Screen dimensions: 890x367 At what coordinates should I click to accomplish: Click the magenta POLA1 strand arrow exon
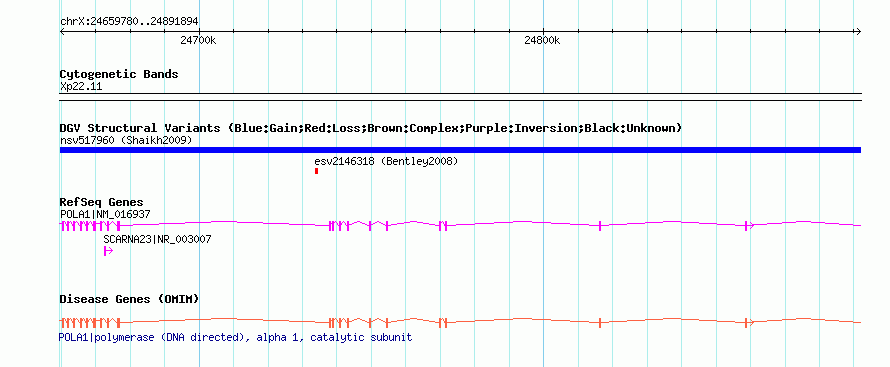(749, 226)
